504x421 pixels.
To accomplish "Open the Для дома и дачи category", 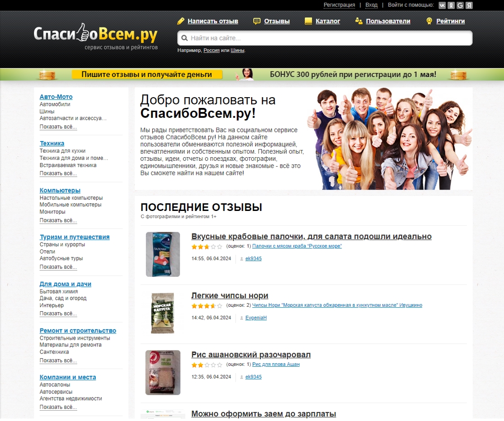I will 65,284.
